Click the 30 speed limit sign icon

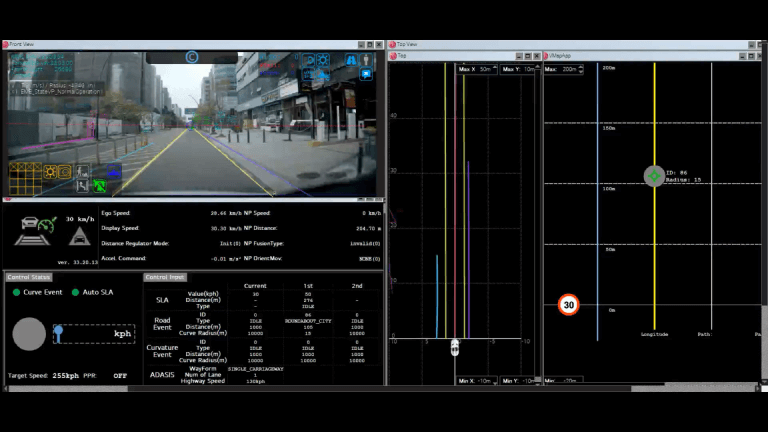(x=568, y=304)
